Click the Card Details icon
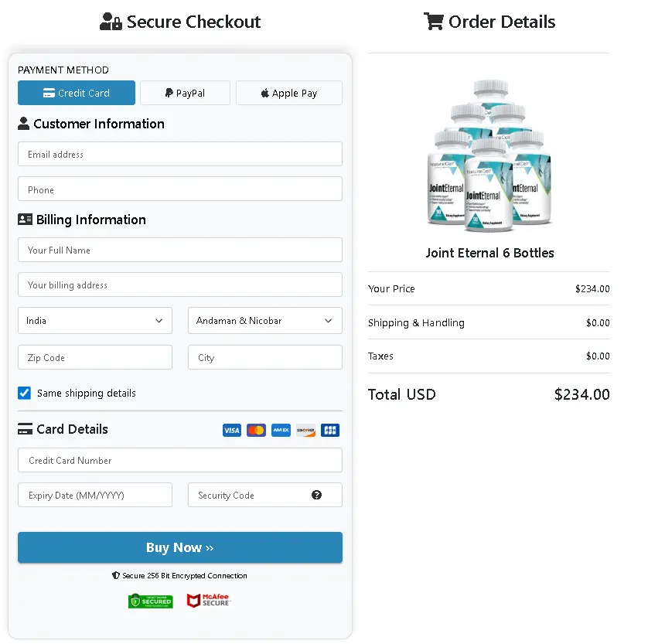This screenshot has width=665, height=644. click(x=24, y=429)
